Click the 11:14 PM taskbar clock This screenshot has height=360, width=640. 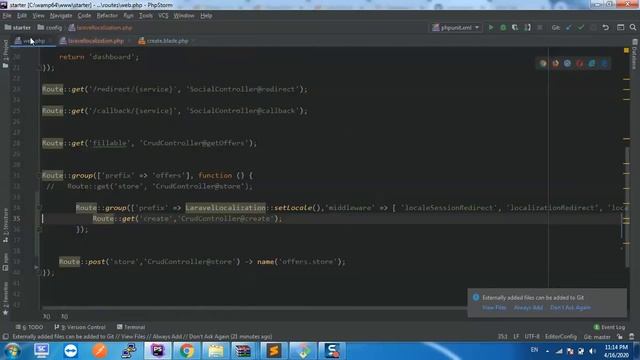coord(616,347)
